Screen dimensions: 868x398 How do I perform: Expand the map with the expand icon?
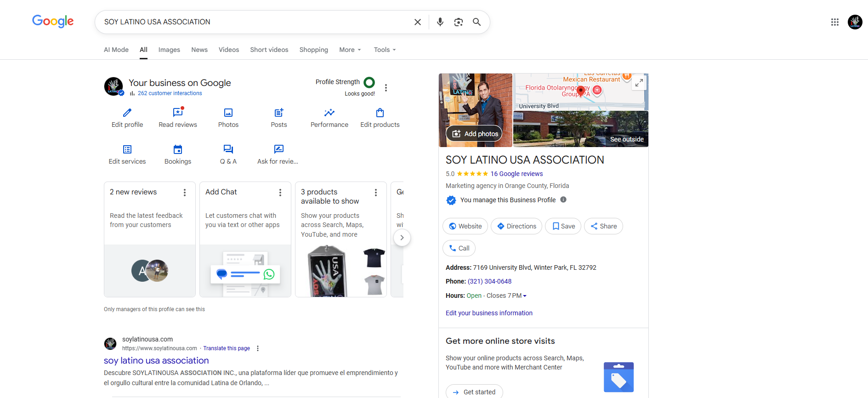[x=639, y=83]
